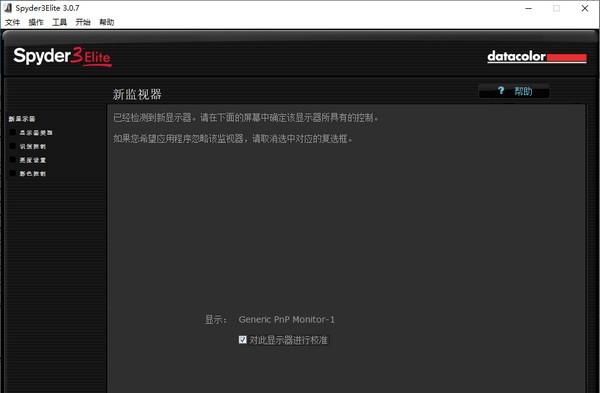
Task: Click the blue question mark icon
Action: click(x=501, y=90)
